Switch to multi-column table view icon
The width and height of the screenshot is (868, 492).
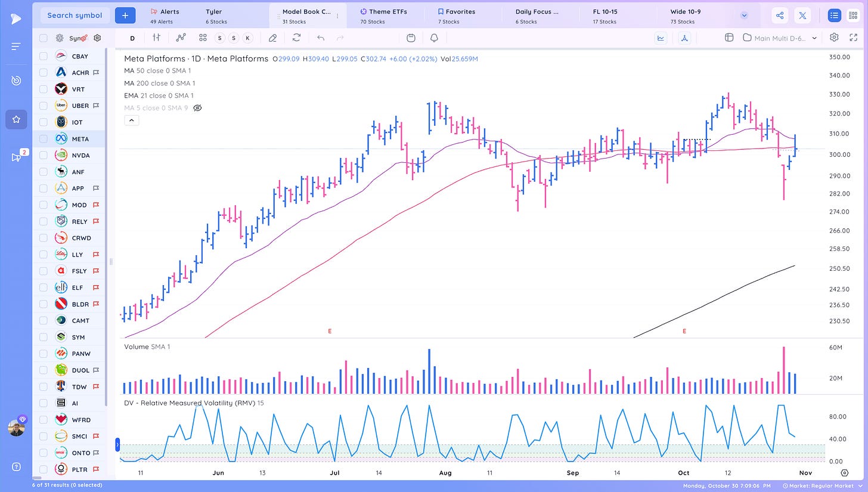853,16
